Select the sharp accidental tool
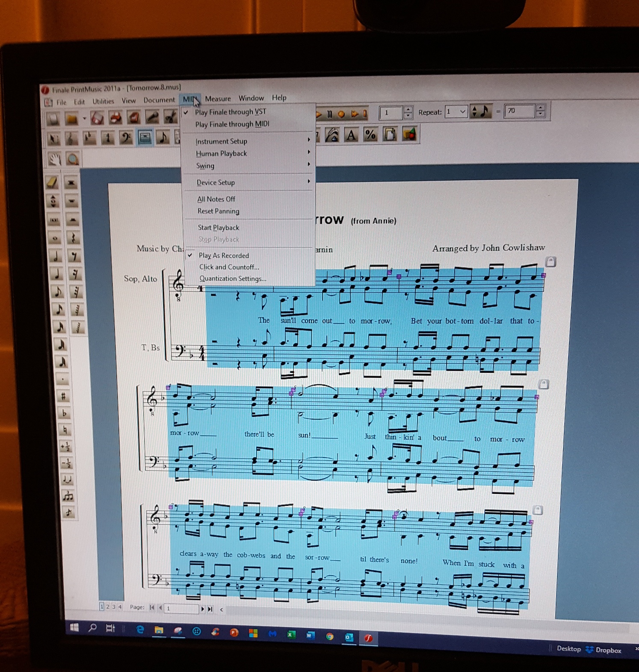The image size is (639, 672). coord(63,396)
